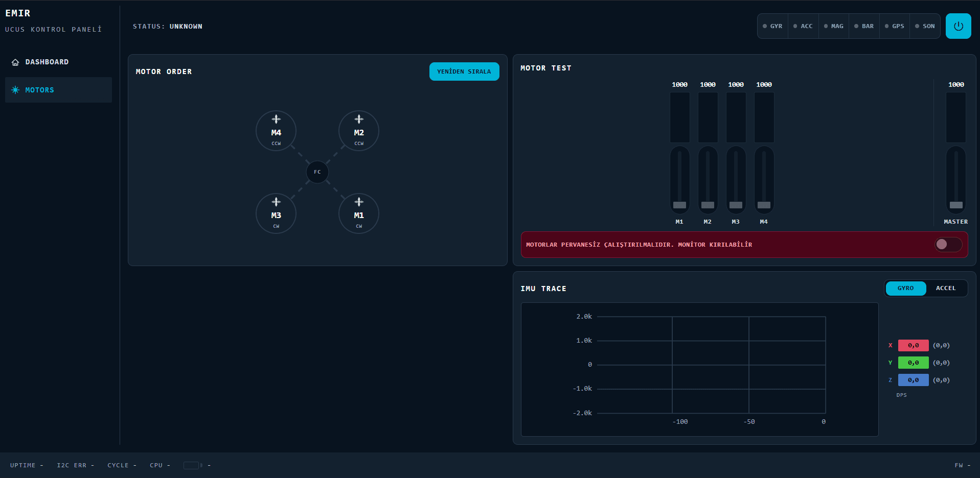
Task: Click the GPS sensor indicator
Action: 895,26
